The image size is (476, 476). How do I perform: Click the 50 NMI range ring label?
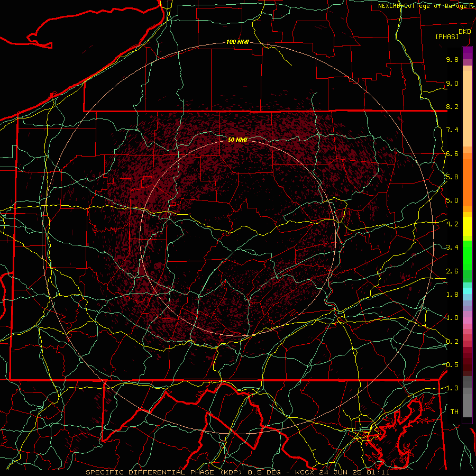pyautogui.click(x=237, y=140)
